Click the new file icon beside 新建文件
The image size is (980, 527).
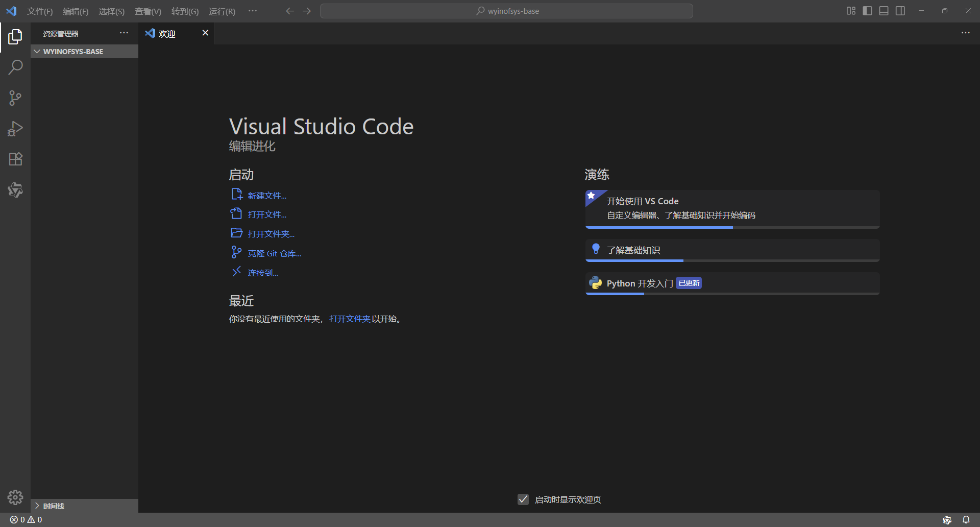pyautogui.click(x=236, y=194)
